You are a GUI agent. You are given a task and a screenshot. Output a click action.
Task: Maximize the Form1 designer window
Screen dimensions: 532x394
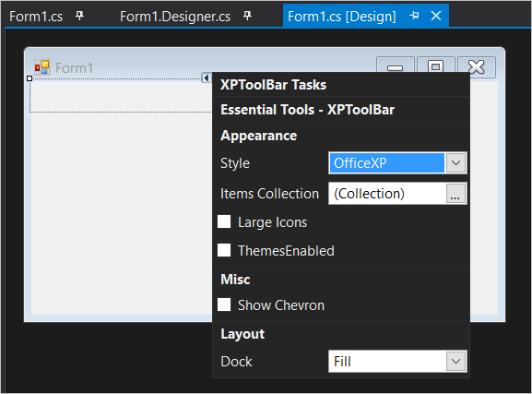(x=435, y=65)
